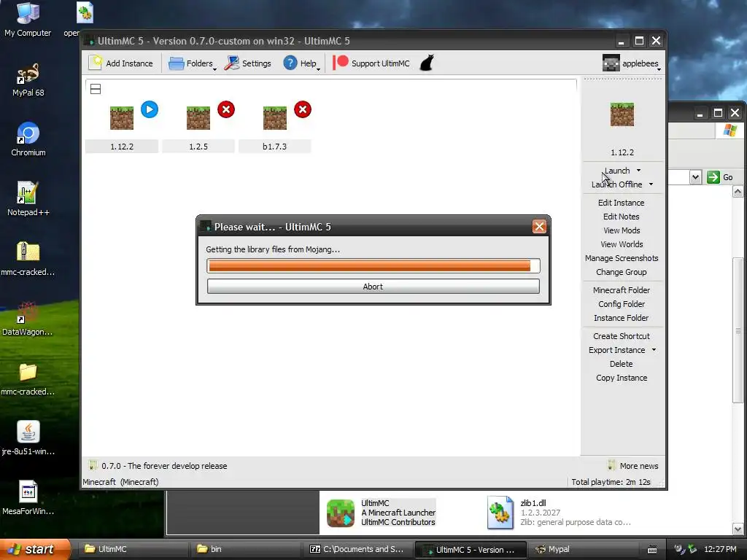Screen dimensions: 747x560
Task: Switch to the UltimMC folder taskbar item
Action: coord(133,549)
